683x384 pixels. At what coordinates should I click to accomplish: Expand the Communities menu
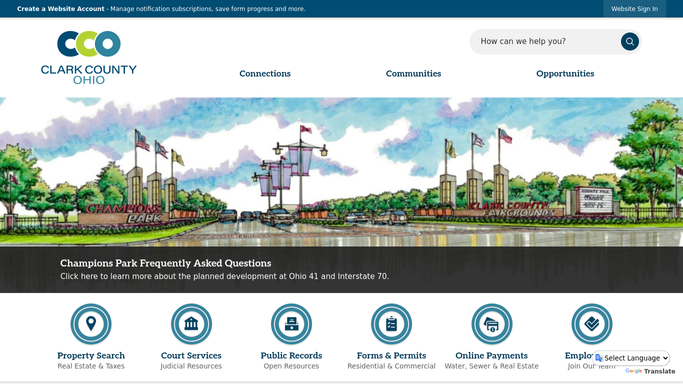click(413, 74)
